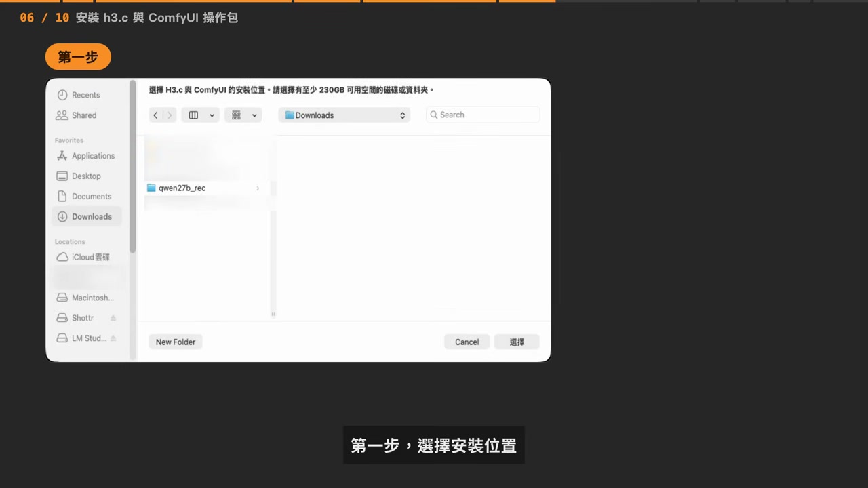Click the iCloud cloud icon

(62, 257)
